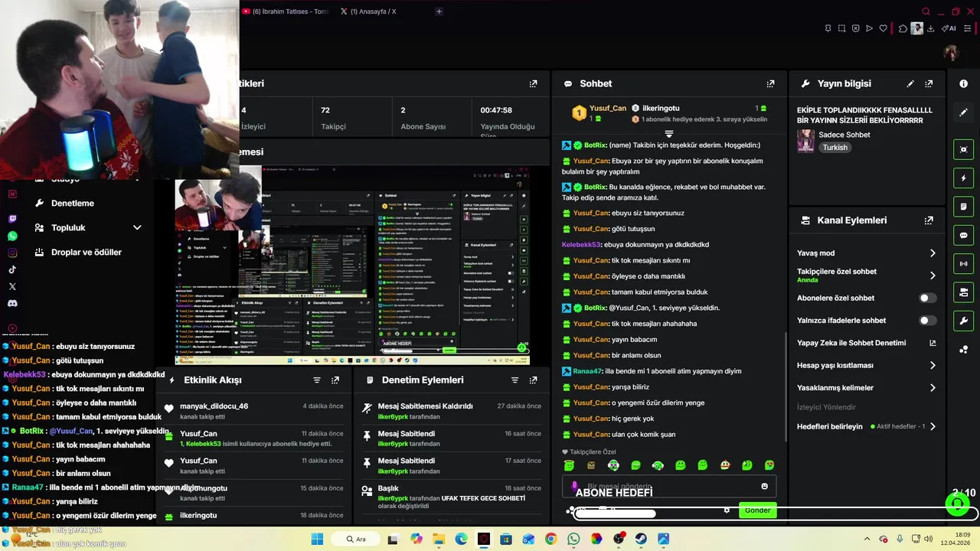
Task: Toggle the broadcast signal panel icon
Action: click(964, 263)
